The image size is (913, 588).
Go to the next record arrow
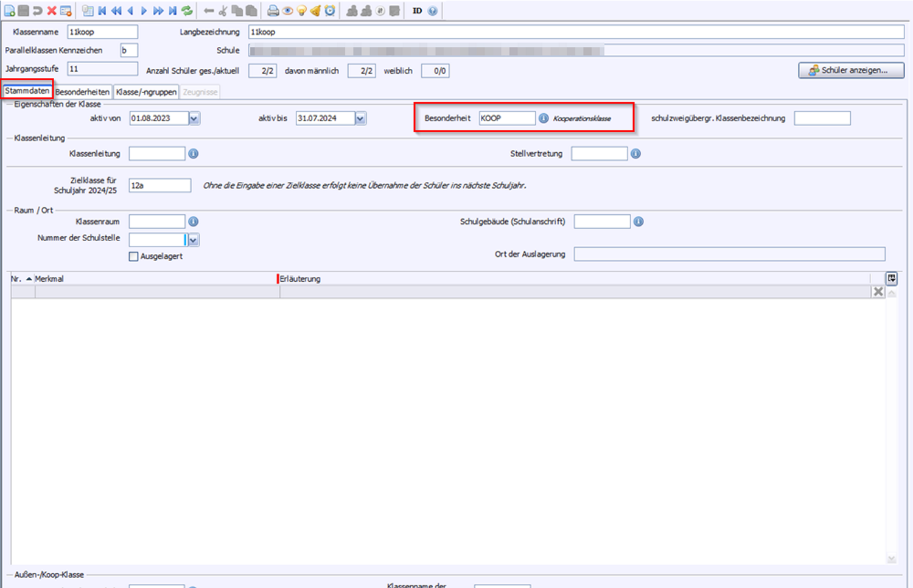144,11
